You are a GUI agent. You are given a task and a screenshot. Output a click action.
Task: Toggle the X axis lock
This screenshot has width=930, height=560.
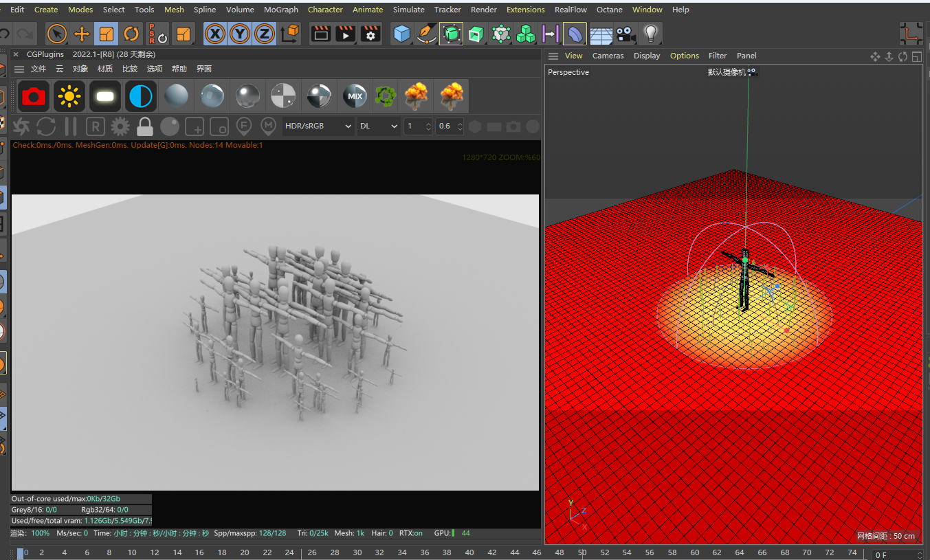pos(215,34)
